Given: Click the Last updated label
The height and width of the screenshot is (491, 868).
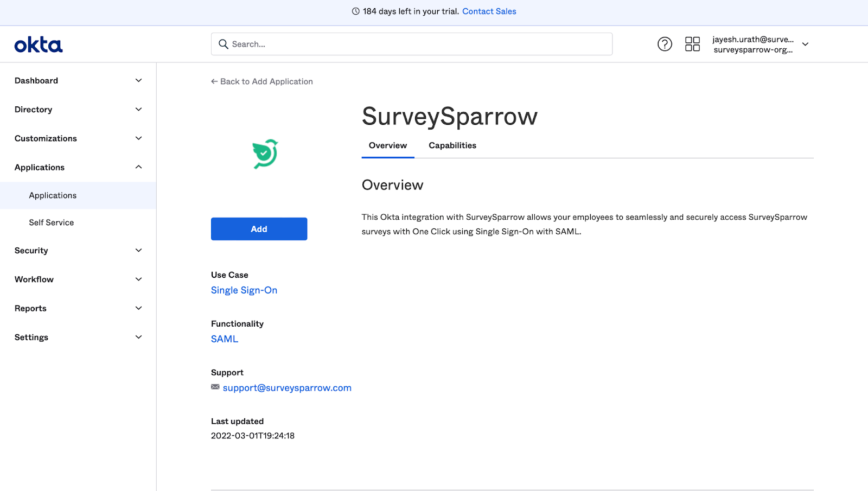Looking at the screenshot, I should tap(237, 422).
